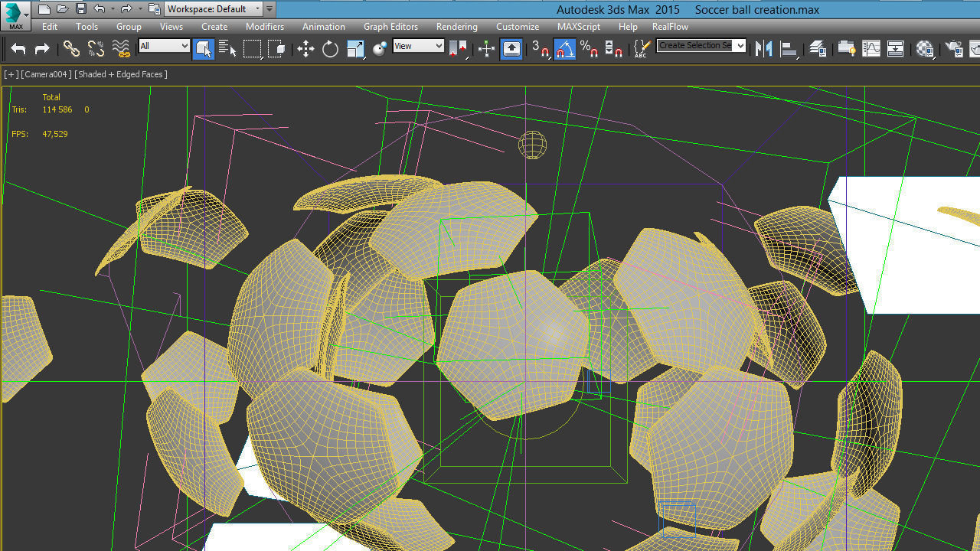Screen dimensions: 980x551
Task: Open the Modifiers menu
Action: point(265,26)
